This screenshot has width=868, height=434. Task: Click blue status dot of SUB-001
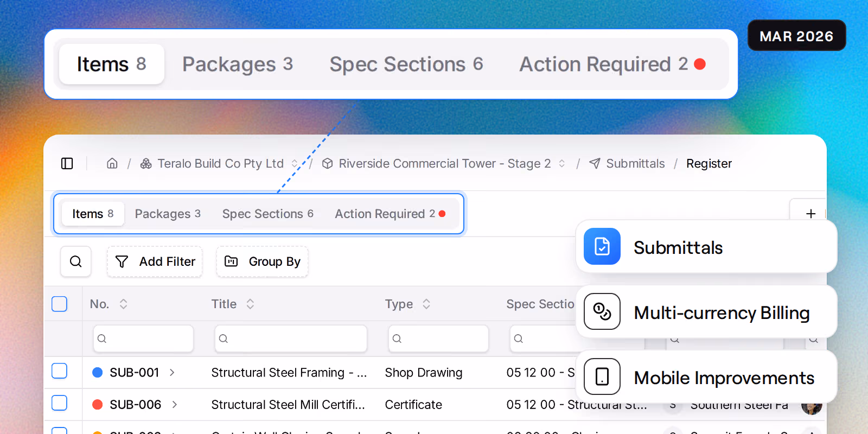tap(98, 373)
